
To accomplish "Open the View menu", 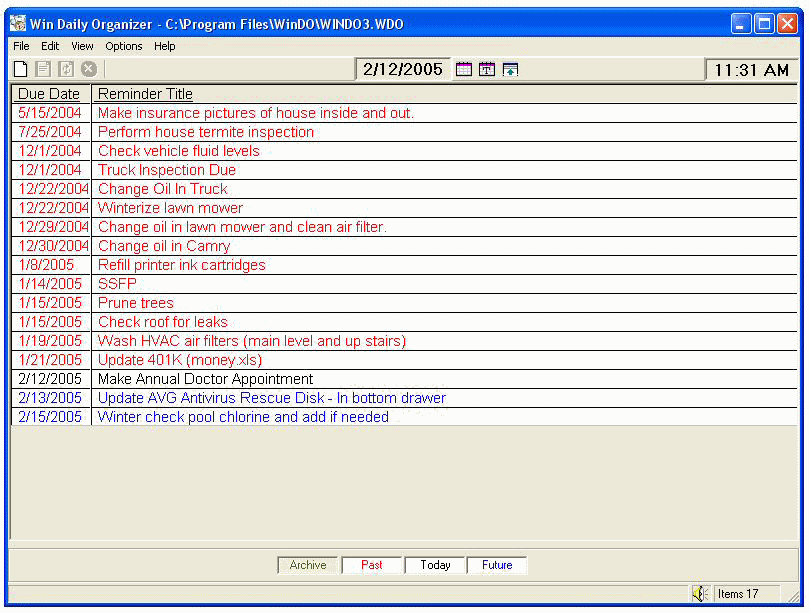I will pyautogui.click(x=82, y=46).
